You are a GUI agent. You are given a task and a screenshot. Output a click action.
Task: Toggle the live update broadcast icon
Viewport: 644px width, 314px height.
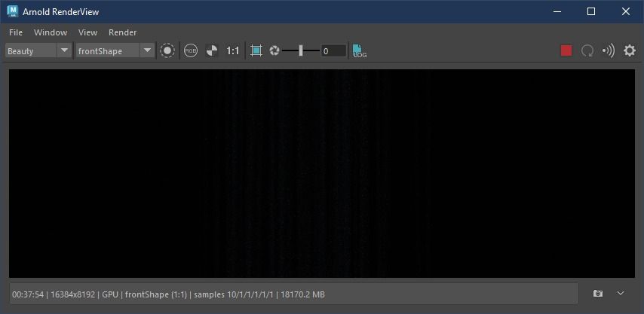(x=609, y=50)
